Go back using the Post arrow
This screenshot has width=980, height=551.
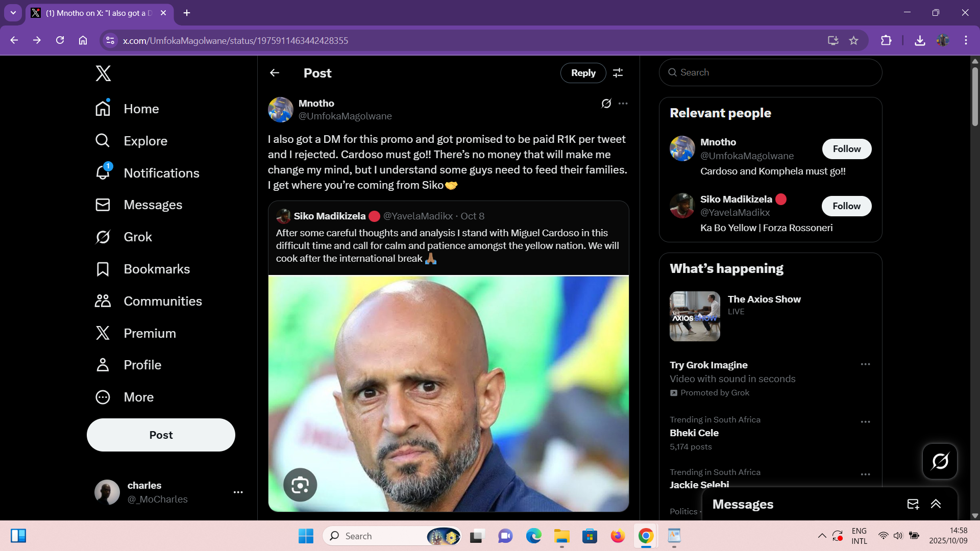point(275,73)
